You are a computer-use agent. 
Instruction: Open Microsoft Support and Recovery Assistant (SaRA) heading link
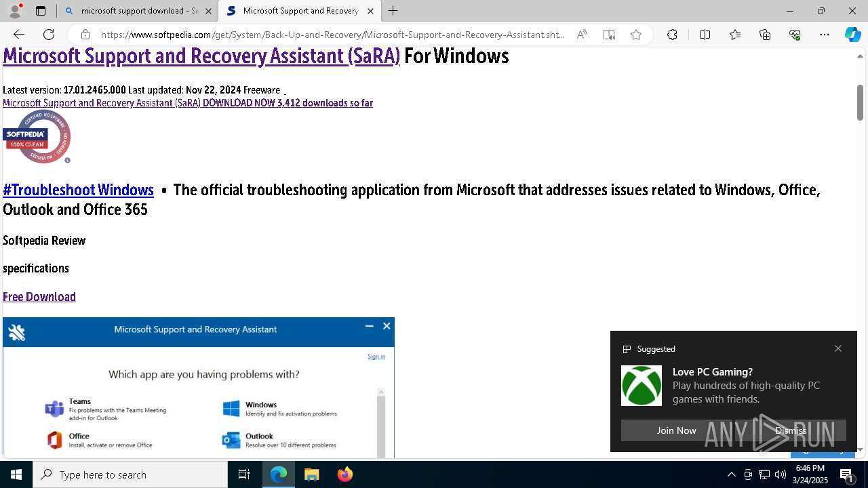coord(201,56)
